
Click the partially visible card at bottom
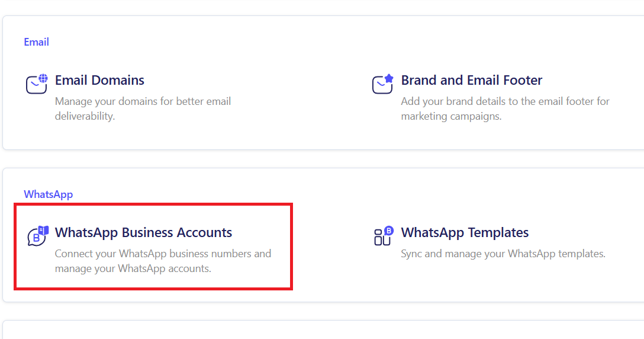point(322,331)
